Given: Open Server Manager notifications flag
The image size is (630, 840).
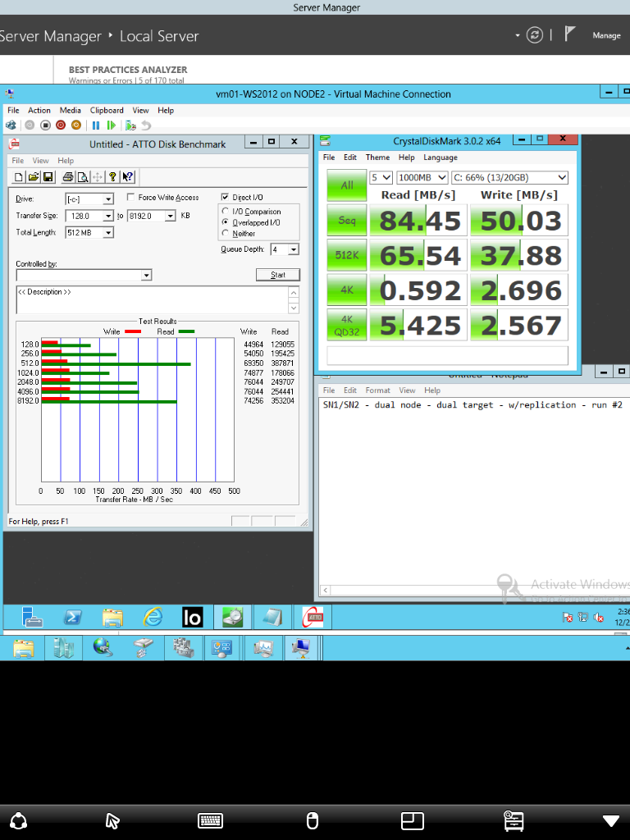Looking at the screenshot, I should pyautogui.click(x=569, y=34).
